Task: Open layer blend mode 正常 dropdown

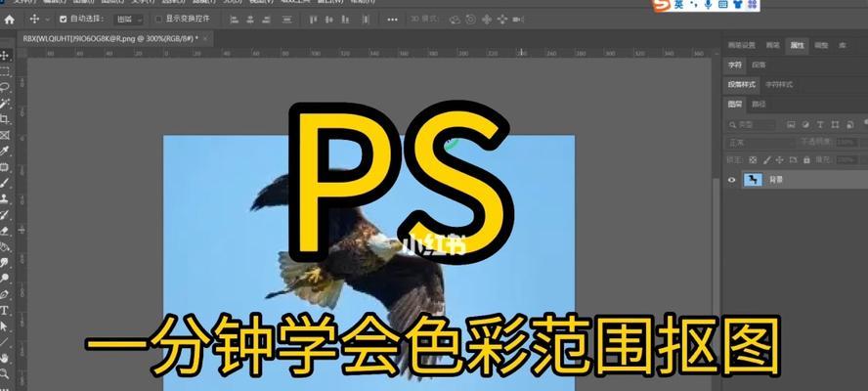Action: [760, 143]
